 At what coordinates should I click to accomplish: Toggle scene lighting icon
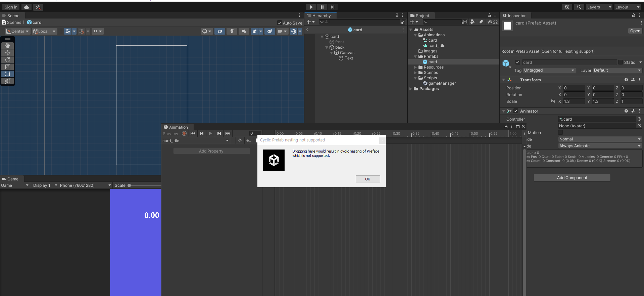coord(232,31)
